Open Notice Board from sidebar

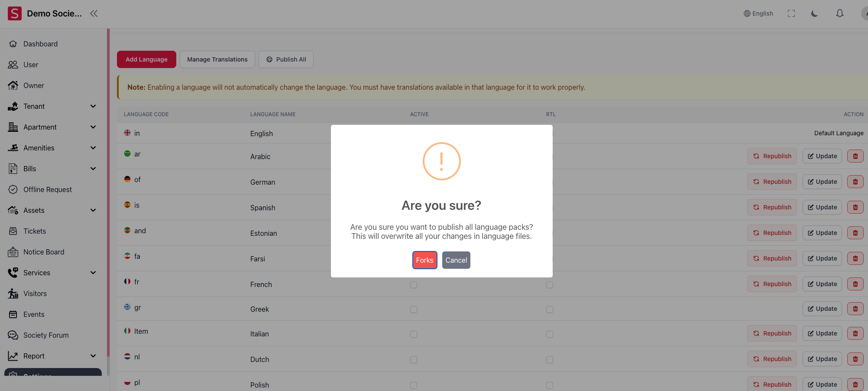point(44,252)
